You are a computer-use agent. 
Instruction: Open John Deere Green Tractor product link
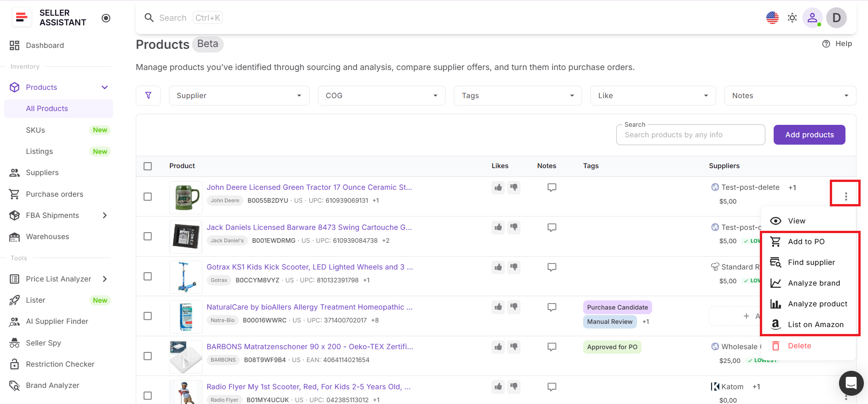tap(309, 187)
